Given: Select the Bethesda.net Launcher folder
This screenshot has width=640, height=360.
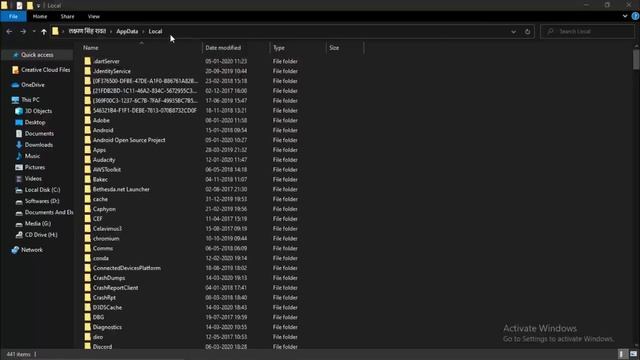Looking at the screenshot, I should [x=121, y=189].
